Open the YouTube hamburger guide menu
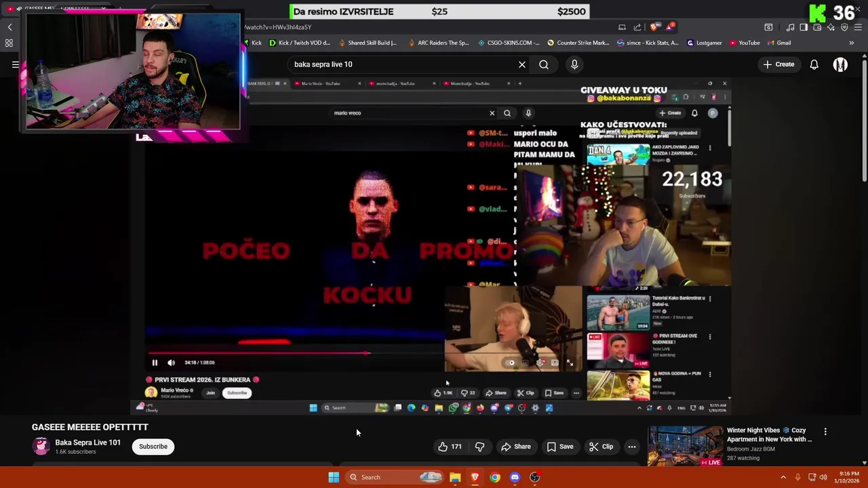Image resolution: width=868 pixels, height=488 pixels. click(15, 64)
